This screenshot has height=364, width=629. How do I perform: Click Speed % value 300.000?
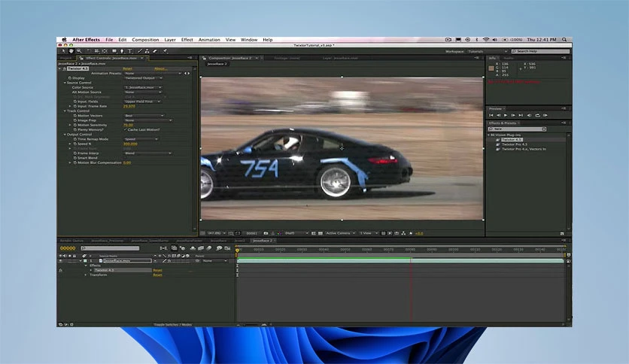tap(130, 144)
